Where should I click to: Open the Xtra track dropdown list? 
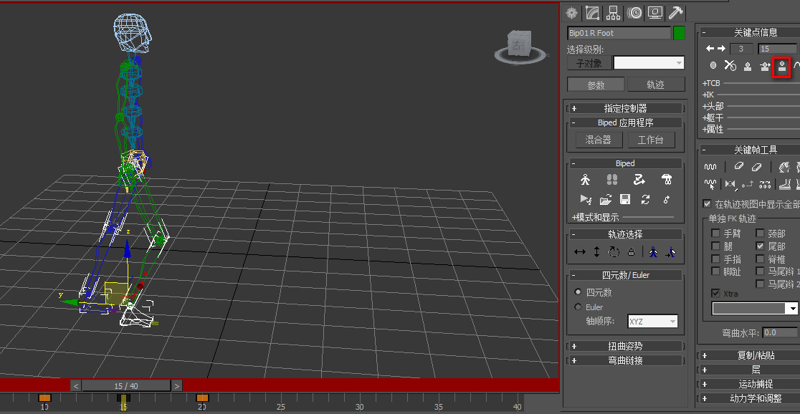pyautogui.click(x=755, y=308)
